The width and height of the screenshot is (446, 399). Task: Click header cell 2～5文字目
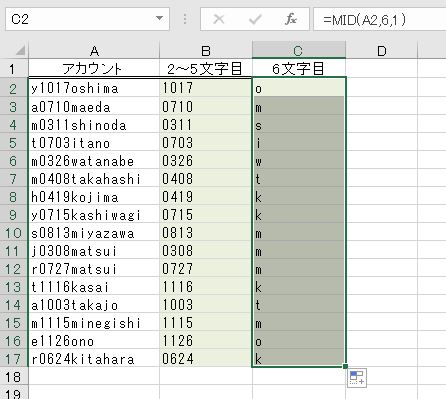pos(206,69)
